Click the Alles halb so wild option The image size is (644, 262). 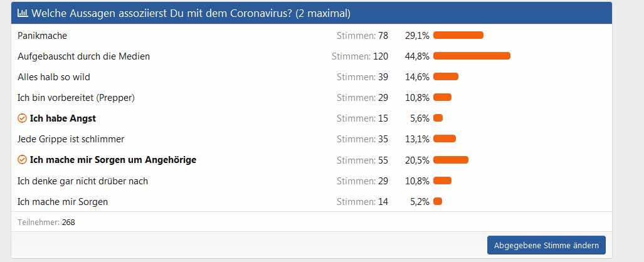(54, 77)
